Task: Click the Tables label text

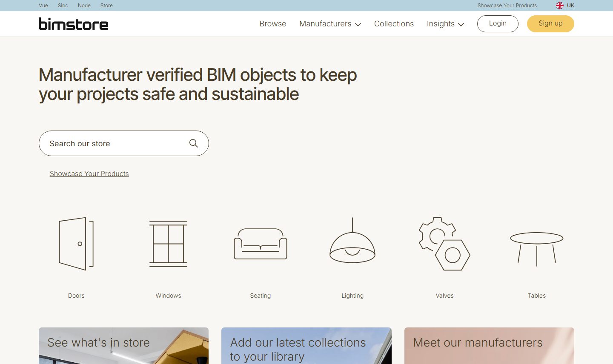Action: tap(537, 296)
